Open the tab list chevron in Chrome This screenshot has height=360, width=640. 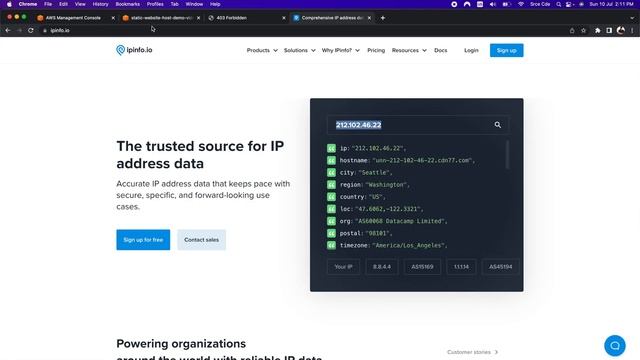(632, 18)
